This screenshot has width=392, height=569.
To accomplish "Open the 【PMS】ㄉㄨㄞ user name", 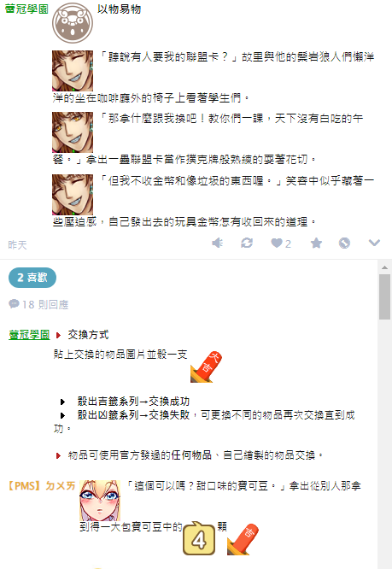I will tap(42, 485).
